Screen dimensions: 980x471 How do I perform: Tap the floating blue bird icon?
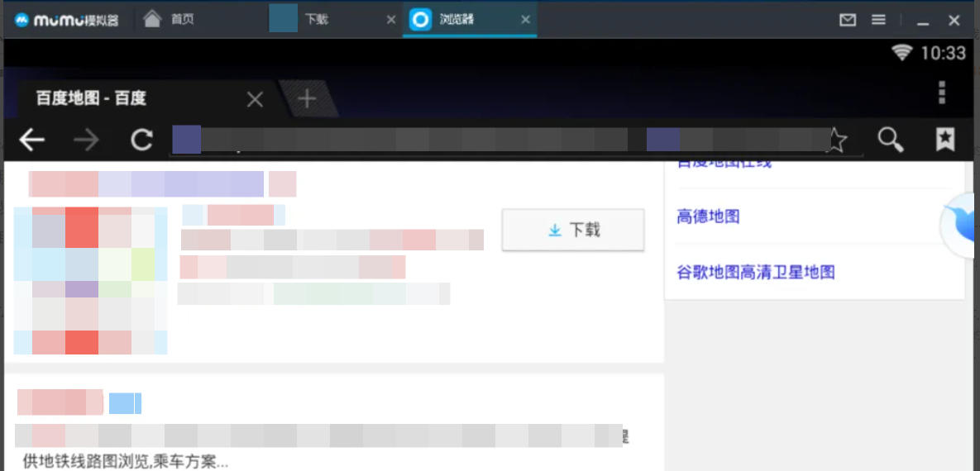tap(963, 225)
